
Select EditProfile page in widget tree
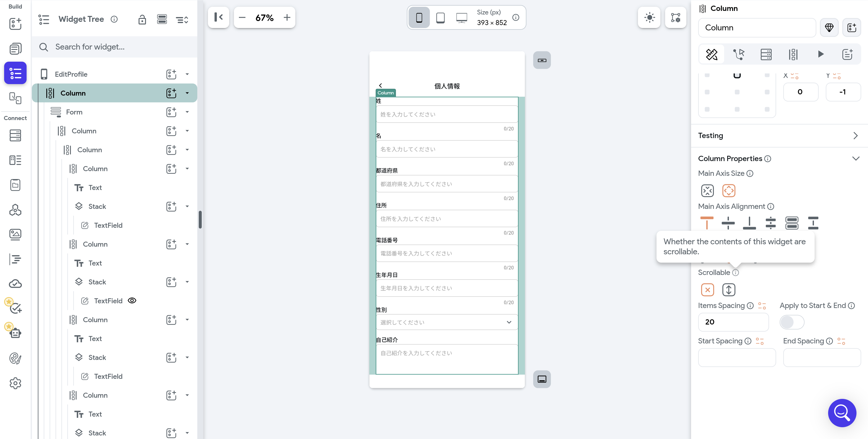[71, 74]
